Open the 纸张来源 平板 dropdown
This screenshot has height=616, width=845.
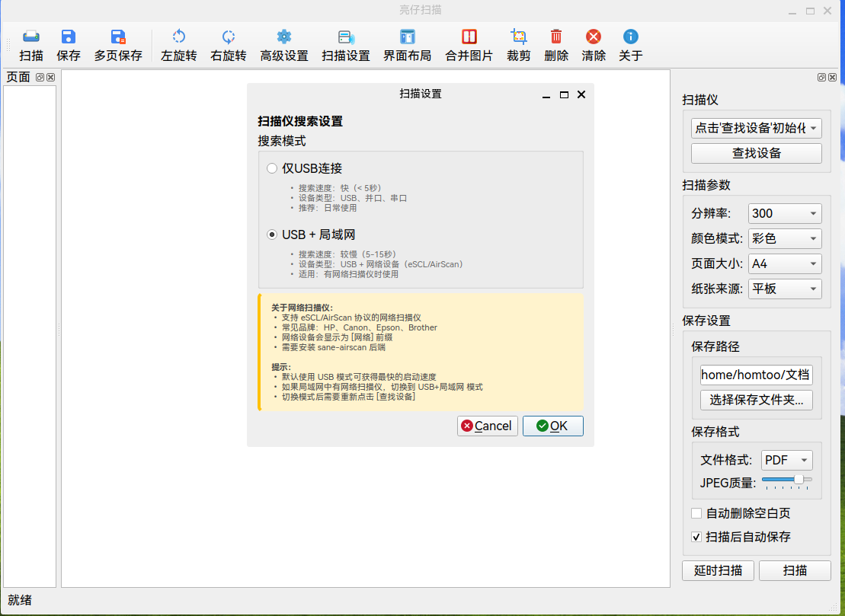click(785, 289)
